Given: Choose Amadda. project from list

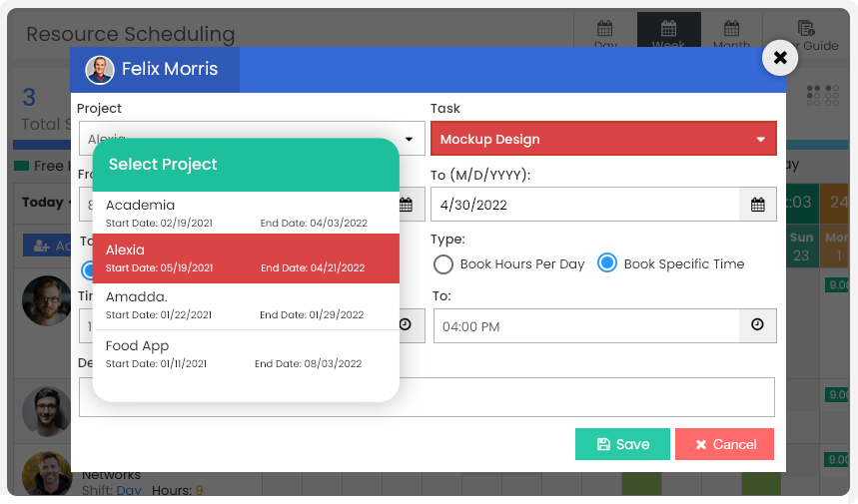Looking at the screenshot, I should point(246,305).
